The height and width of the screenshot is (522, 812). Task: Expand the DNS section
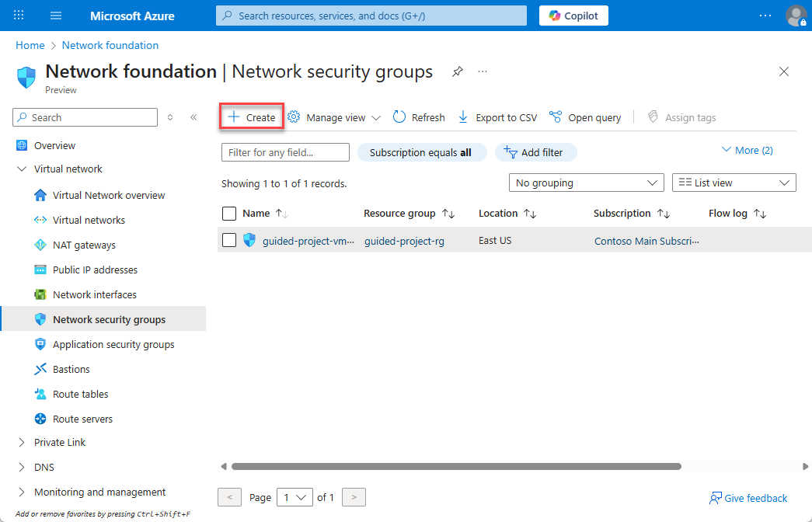pos(22,467)
